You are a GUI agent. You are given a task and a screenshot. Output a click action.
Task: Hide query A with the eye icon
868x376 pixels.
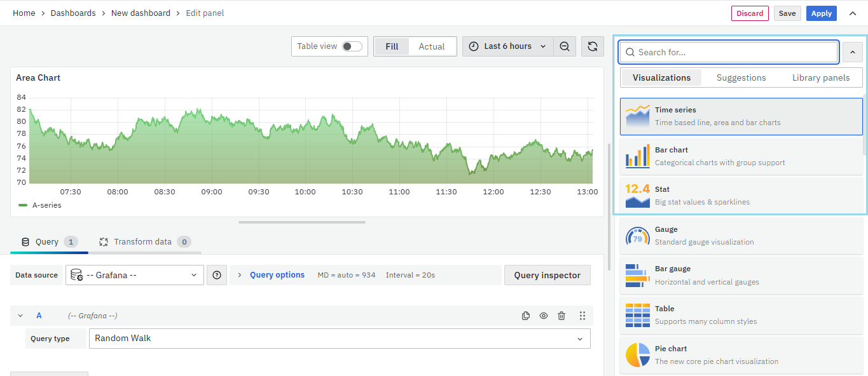click(544, 316)
